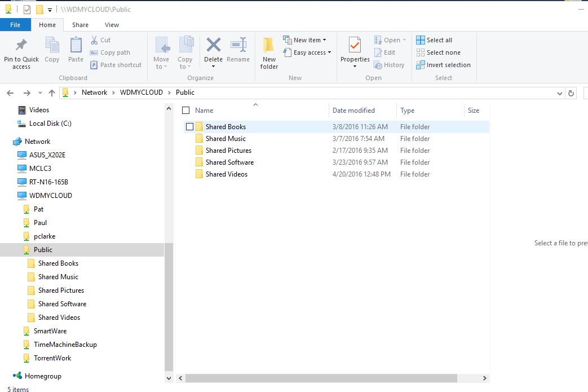588x392 pixels.
Task: Sort by Date modified column header
Action: point(353,111)
